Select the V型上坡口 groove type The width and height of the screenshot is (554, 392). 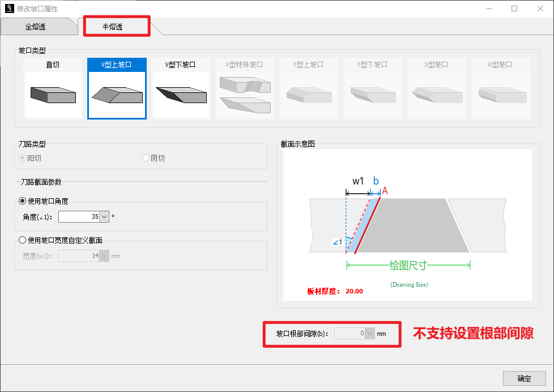click(117, 88)
